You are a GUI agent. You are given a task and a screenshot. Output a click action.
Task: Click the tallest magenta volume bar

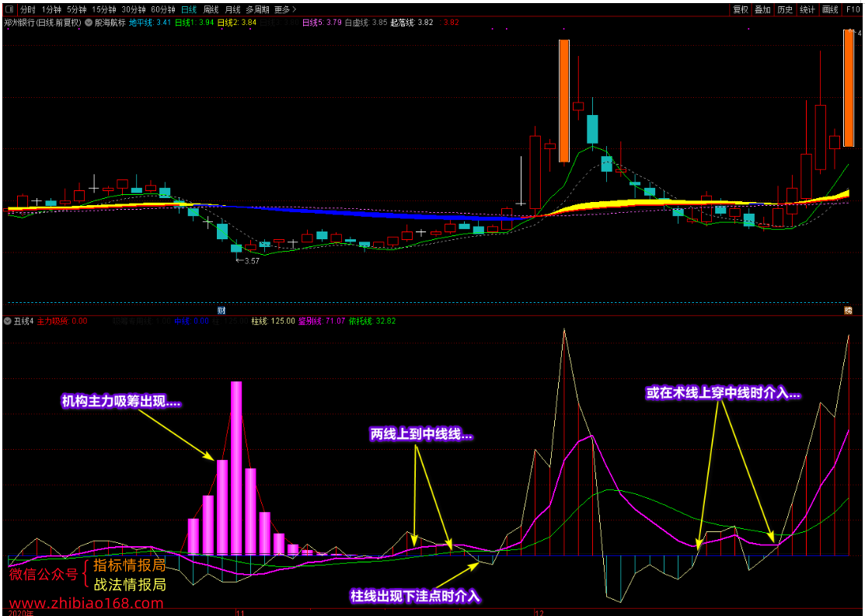coord(236,468)
